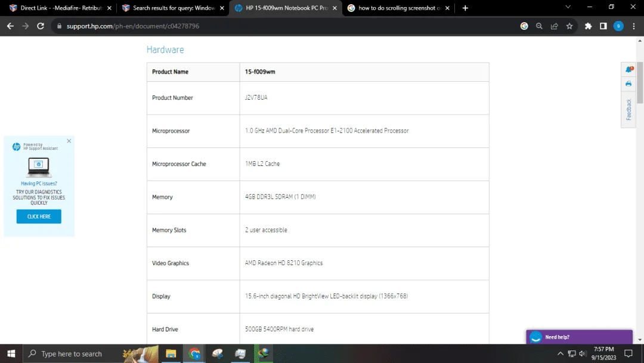Close the scrolling screenshot tab
Image resolution: width=644 pixels, height=363 pixels.
tap(447, 8)
